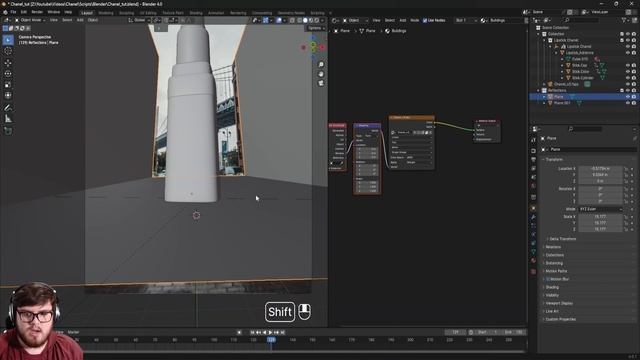Open the Tool properties tab icon

(533, 140)
